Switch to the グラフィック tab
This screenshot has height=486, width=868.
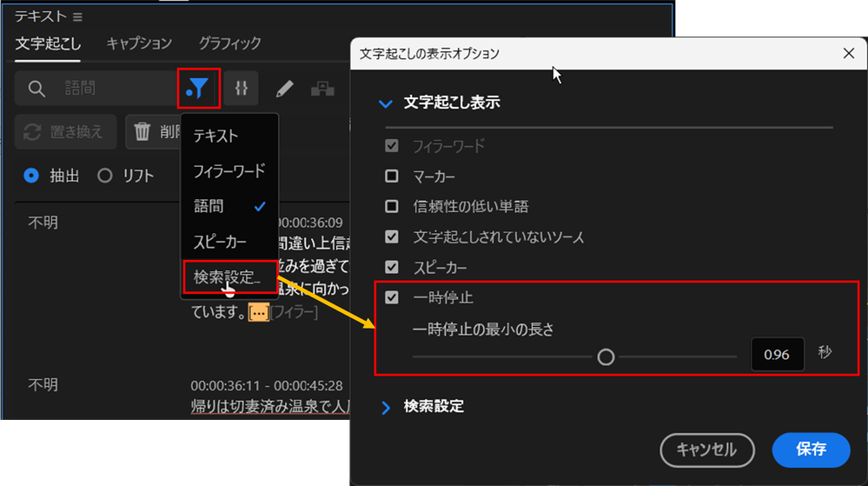[x=229, y=43]
